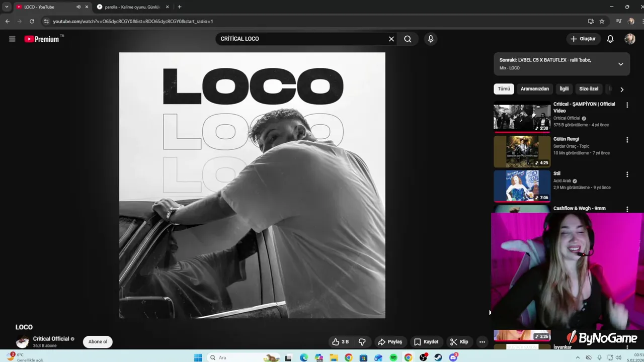Reload the YouTube page
The image size is (644, 362).
[32, 21]
